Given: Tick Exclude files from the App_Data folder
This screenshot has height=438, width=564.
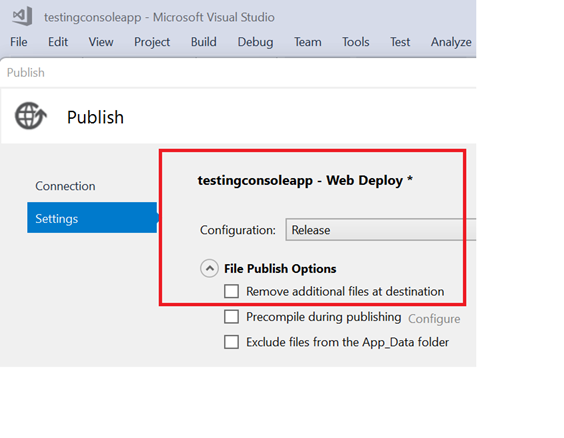Looking at the screenshot, I should (x=231, y=342).
